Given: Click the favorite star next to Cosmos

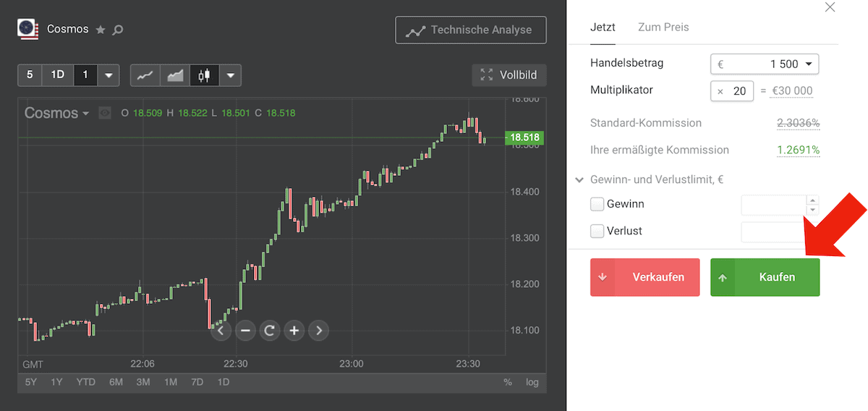Looking at the screenshot, I should (101, 30).
